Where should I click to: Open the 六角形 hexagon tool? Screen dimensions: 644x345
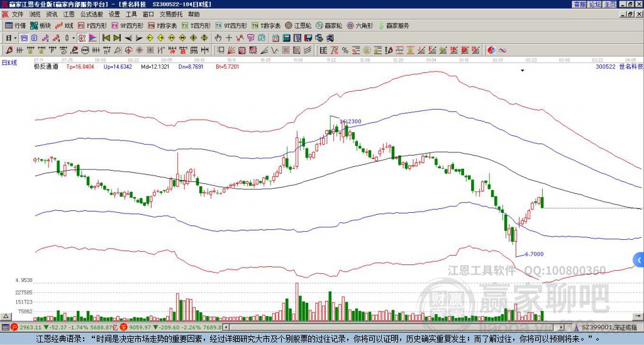[360, 25]
